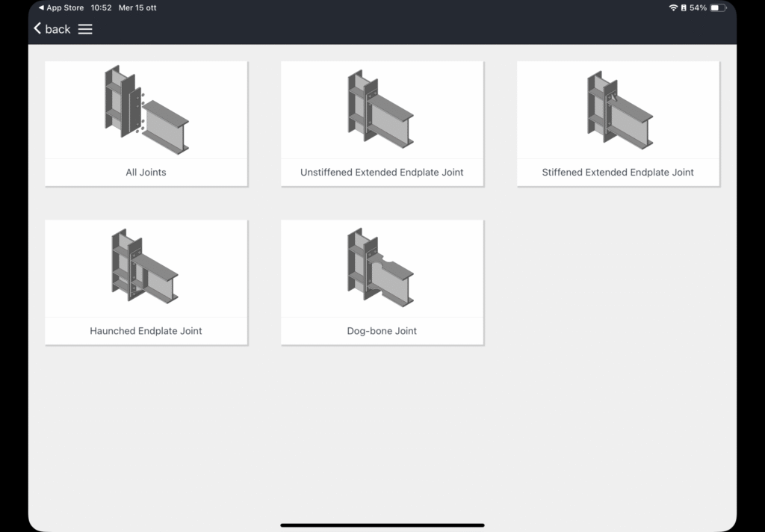Click the 'back' text label
The image size is (765, 532).
[58, 29]
